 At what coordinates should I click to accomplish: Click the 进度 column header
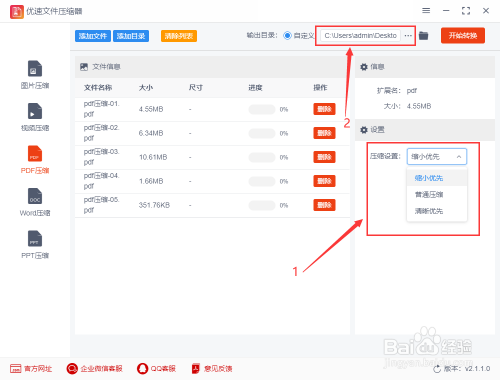(255, 88)
